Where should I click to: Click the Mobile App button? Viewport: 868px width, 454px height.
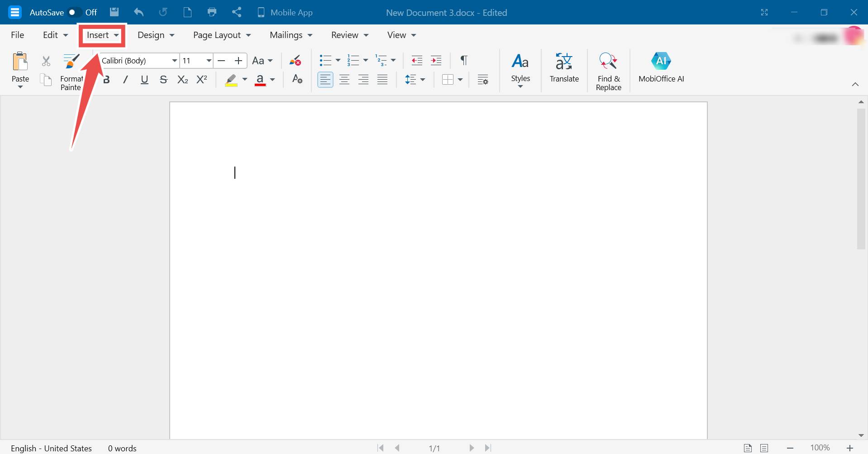tap(285, 12)
